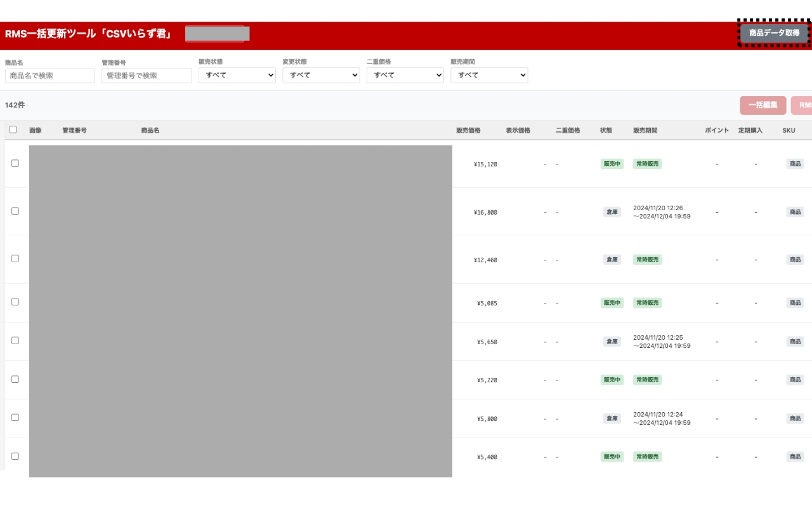
Task: Check the row priced ¥15,120
Action: pyautogui.click(x=15, y=163)
